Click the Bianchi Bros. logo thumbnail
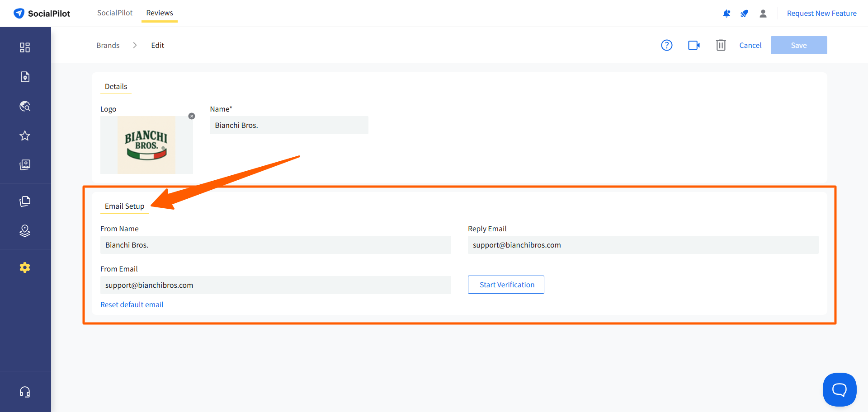The width and height of the screenshot is (868, 412). click(146, 145)
